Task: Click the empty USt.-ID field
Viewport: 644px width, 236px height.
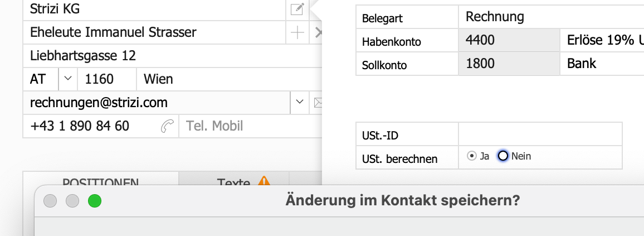Action: tap(539, 134)
